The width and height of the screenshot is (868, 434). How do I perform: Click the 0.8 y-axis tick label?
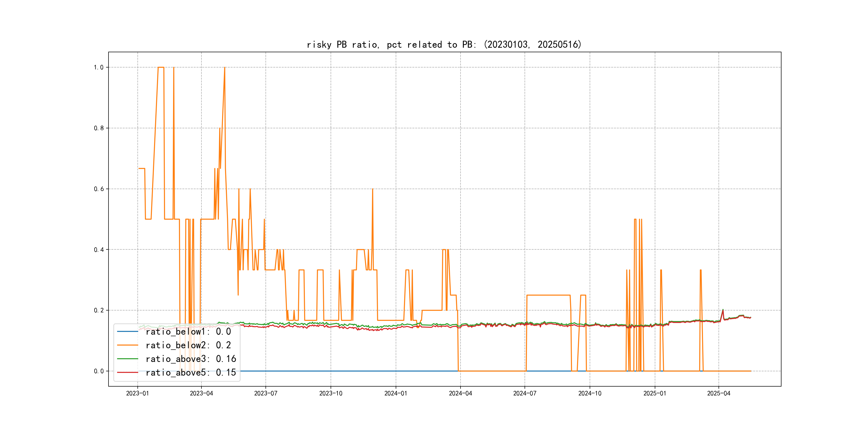[99, 128]
